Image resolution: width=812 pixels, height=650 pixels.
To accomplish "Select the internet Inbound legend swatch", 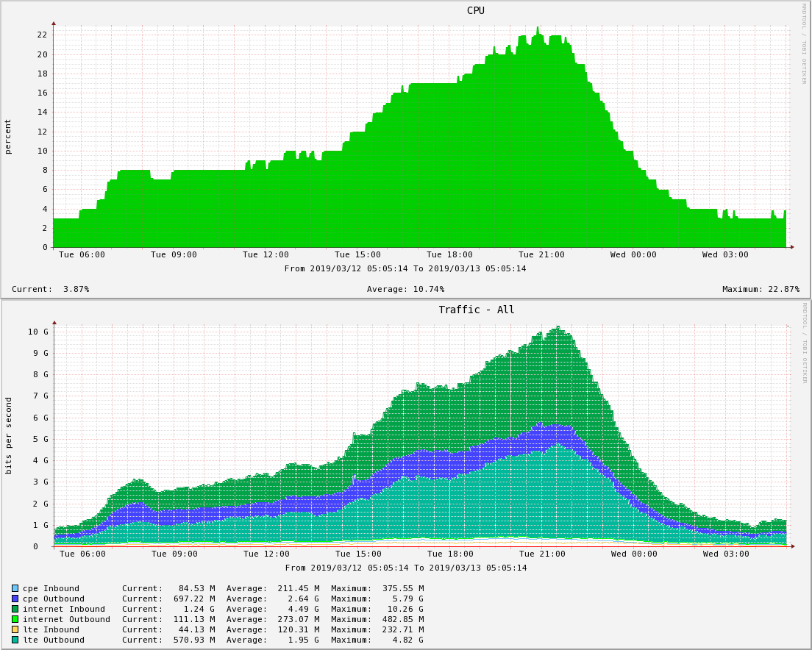I will [15, 609].
